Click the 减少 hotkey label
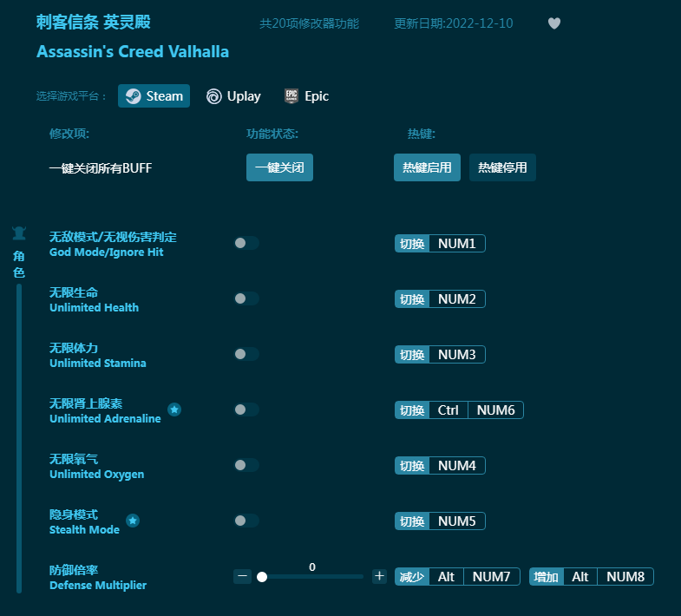 tap(412, 576)
